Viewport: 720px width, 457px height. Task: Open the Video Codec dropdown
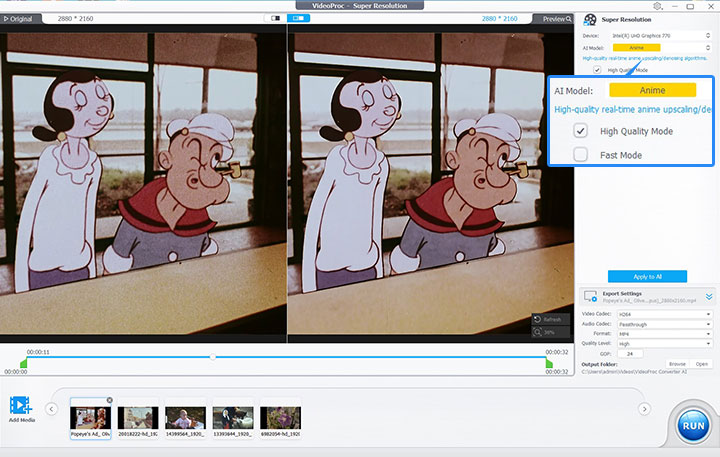click(x=664, y=314)
